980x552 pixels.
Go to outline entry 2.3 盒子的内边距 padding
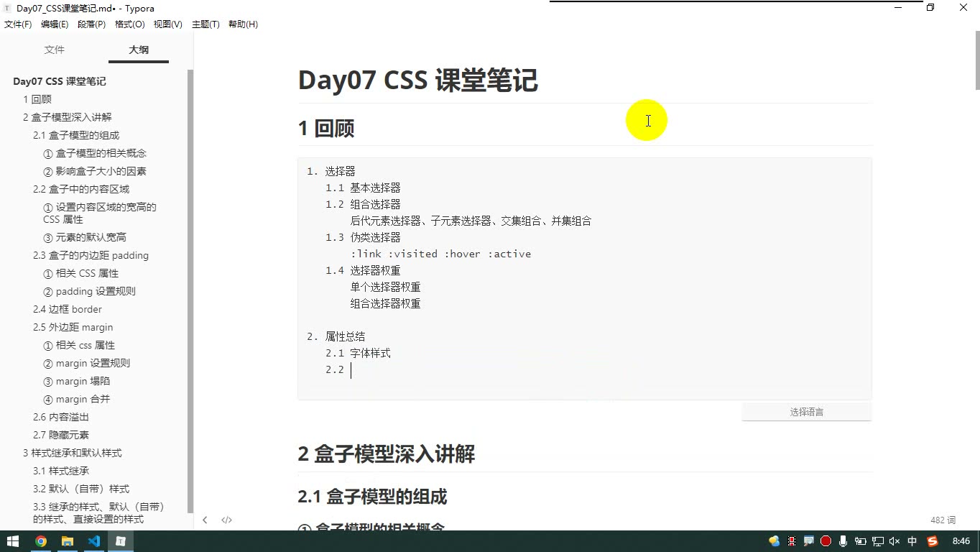pyautogui.click(x=91, y=255)
